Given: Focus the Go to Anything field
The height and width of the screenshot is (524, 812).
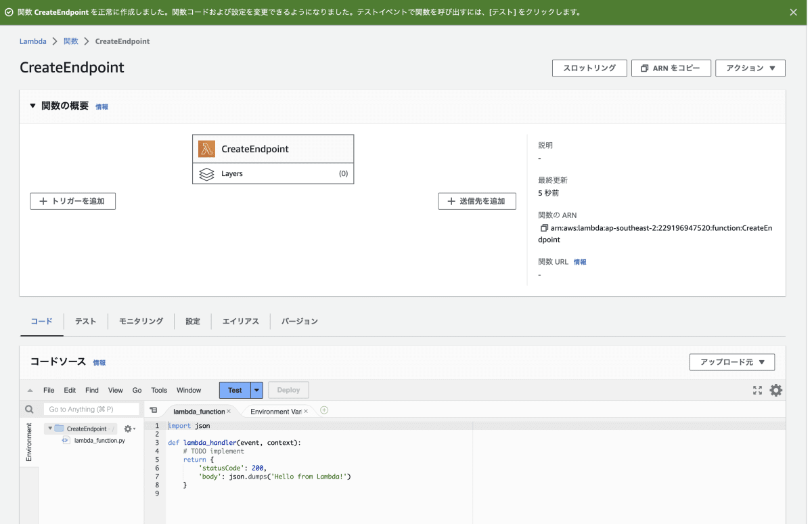Looking at the screenshot, I should pos(91,410).
